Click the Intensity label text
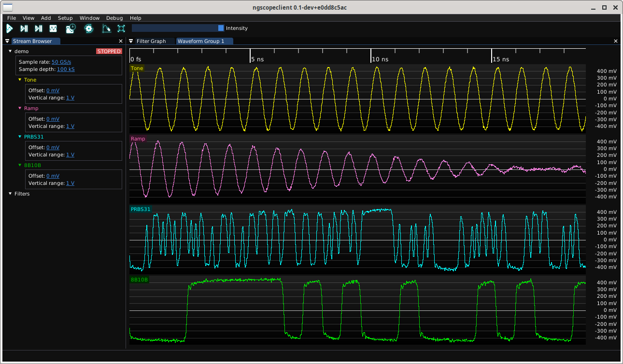623x364 pixels. click(x=237, y=28)
